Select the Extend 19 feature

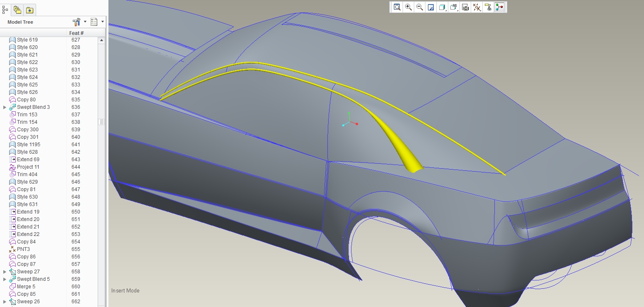click(28, 212)
